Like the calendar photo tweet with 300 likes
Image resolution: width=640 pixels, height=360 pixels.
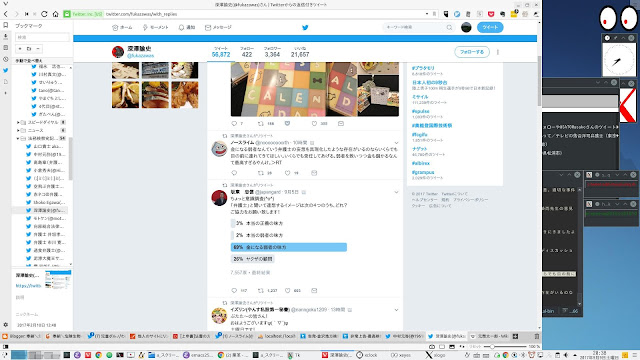314,123
